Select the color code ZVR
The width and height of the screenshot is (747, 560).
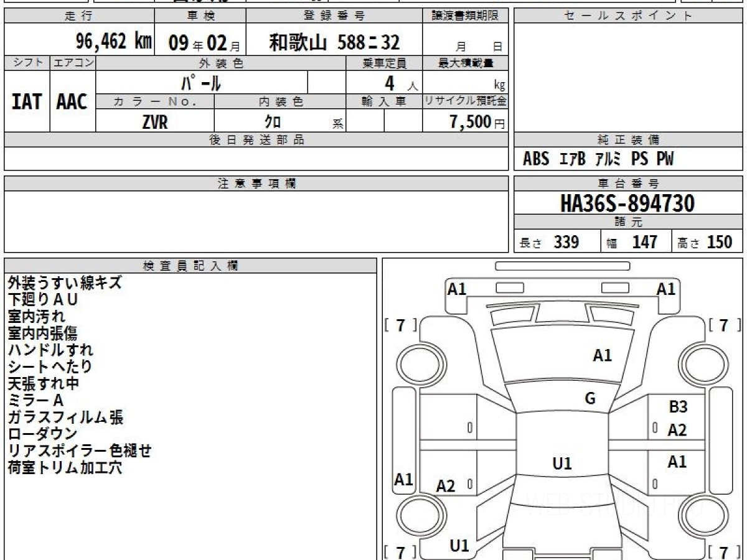coord(155,122)
